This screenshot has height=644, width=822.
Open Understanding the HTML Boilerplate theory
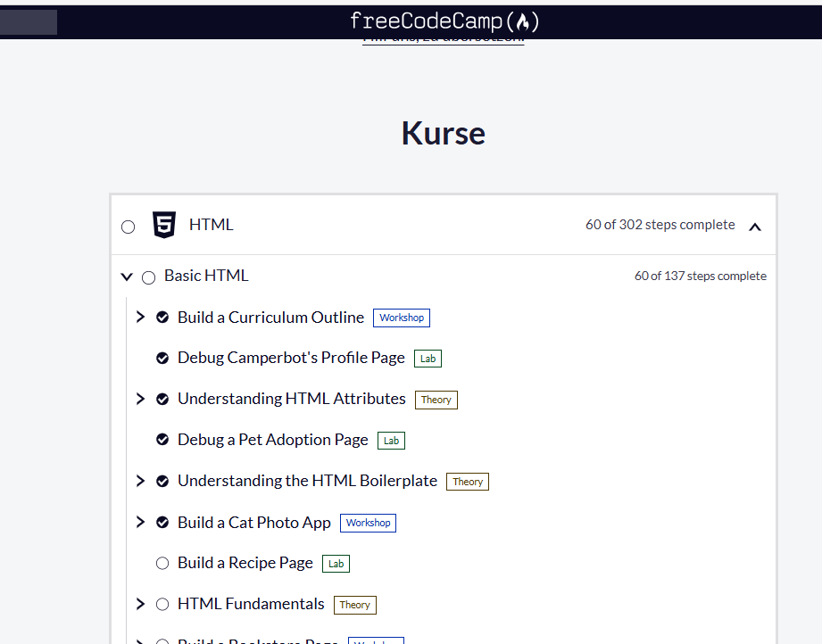tap(307, 481)
